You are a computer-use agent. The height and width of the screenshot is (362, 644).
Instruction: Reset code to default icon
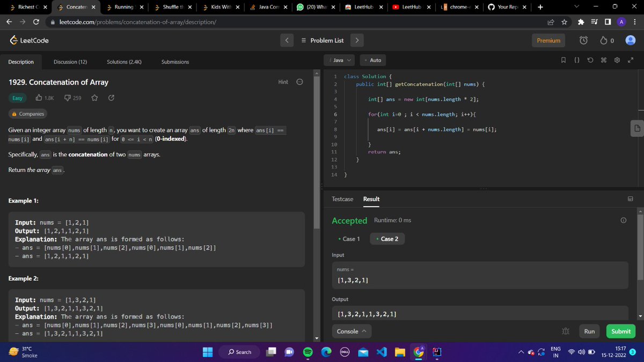coord(590,61)
